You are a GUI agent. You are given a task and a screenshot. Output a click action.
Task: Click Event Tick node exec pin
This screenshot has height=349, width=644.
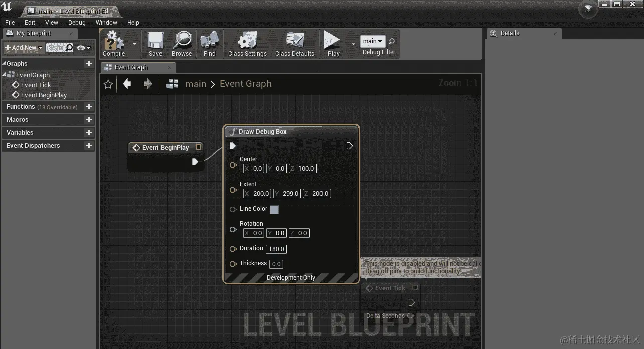(411, 302)
